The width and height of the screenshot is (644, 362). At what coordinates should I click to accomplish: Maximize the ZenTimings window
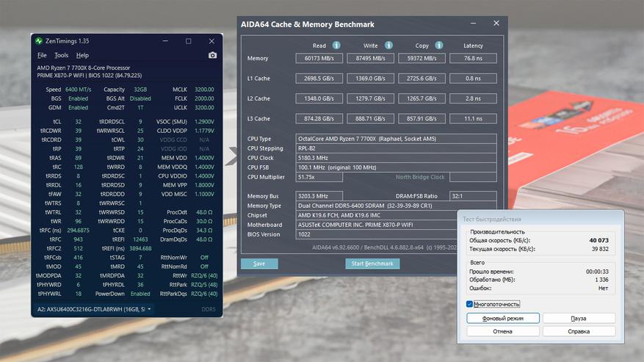(188, 41)
